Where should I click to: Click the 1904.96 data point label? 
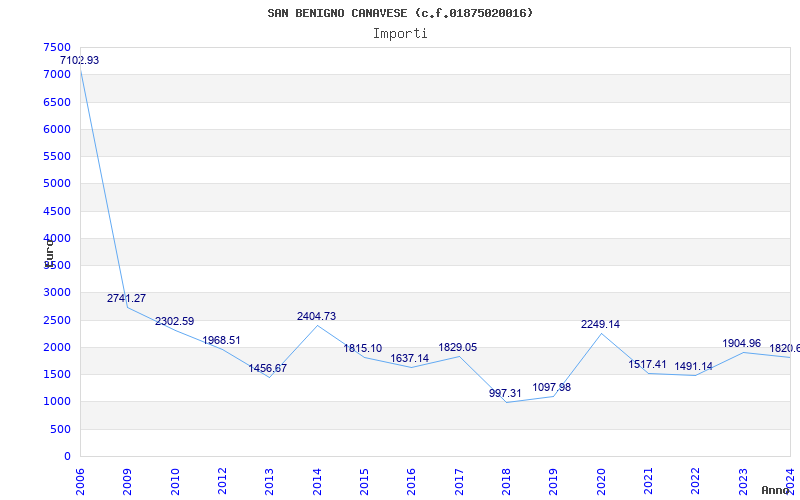(741, 344)
